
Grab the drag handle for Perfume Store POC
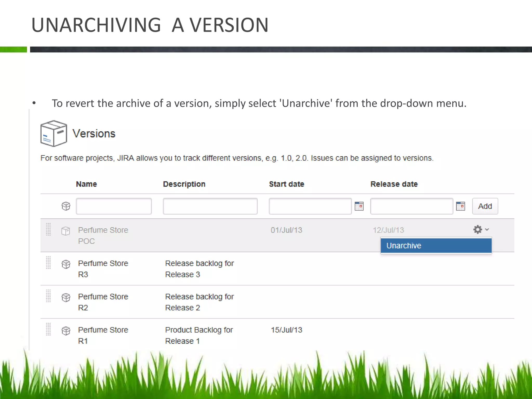click(48, 229)
